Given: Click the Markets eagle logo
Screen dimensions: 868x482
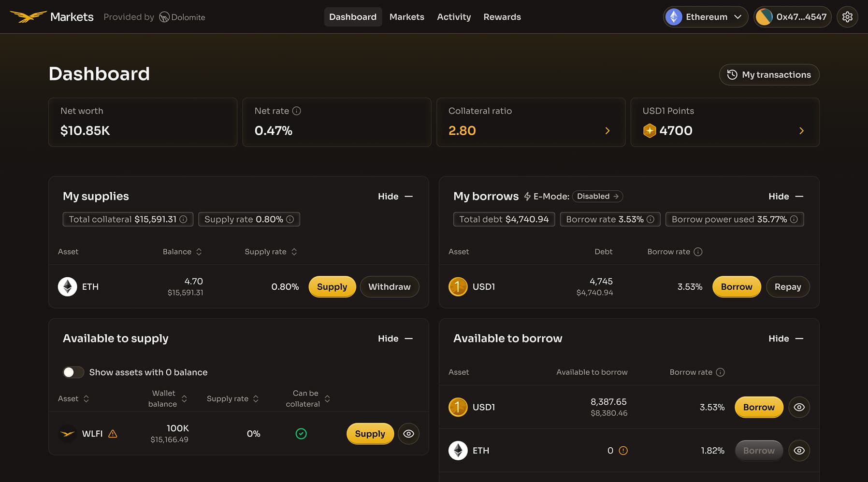Looking at the screenshot, I should point(28,17).
